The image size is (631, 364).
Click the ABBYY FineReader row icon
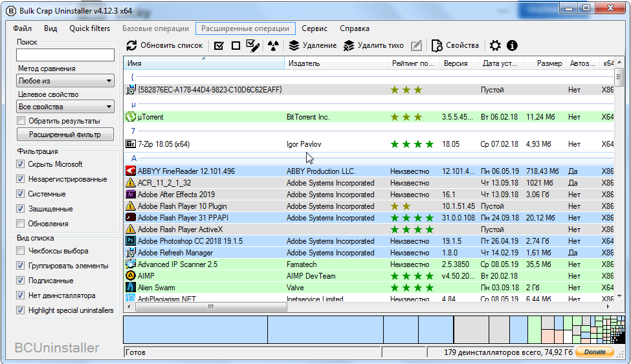(130, 171)
